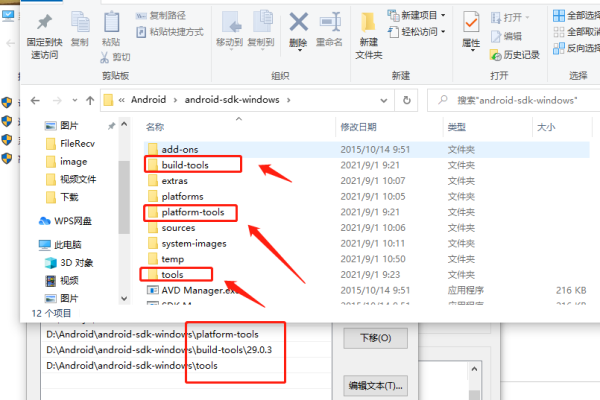600x400 pixels.
Task: Click the New folder icon
Action: (x=368, y=22)
